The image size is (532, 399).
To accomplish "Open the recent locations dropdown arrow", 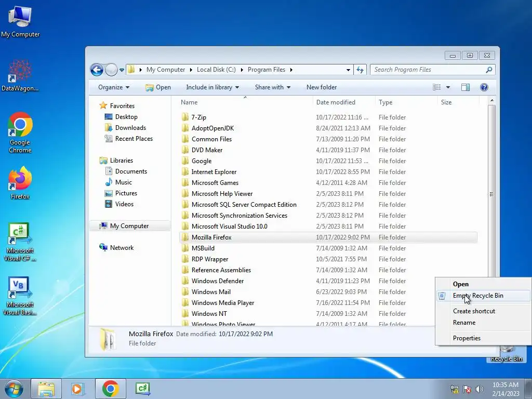I will coord(122,70).
